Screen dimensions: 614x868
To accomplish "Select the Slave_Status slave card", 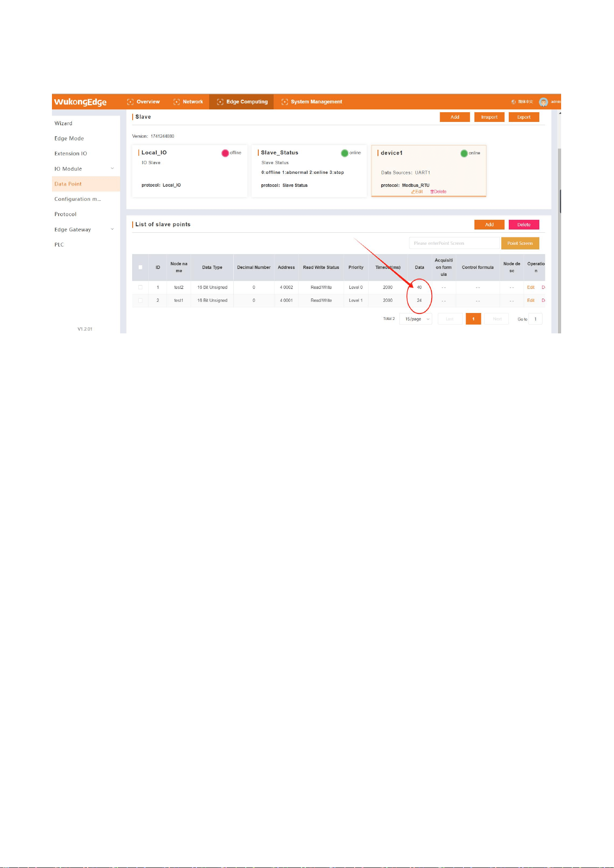I will [x=309, y=171].
